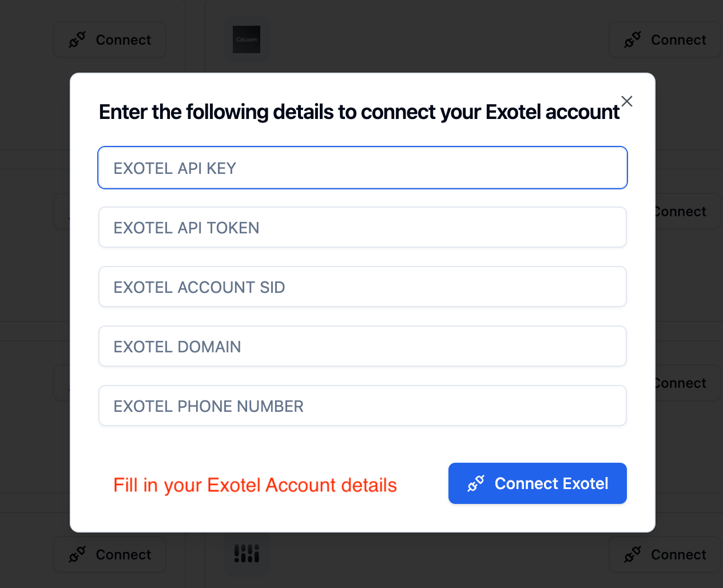
Task: Click the top-left Connect button
Action: tap(110, 39)
